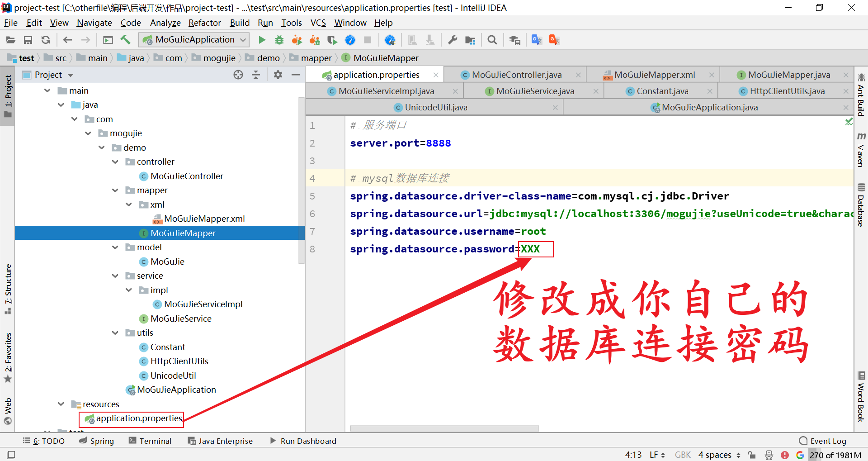Open the Spring tool window

pyautogui.click(x=96, y=441)
